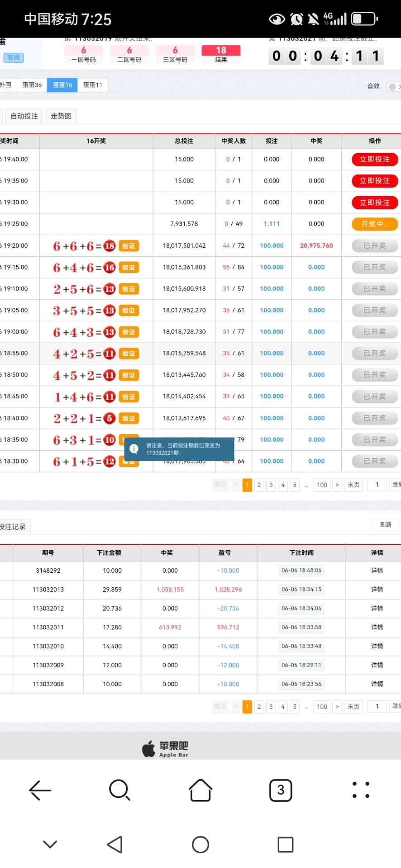Open the tab switcher showing 3 tabs
The height and width of the screenshot is (868, 401).
click(x=281, y=790)
